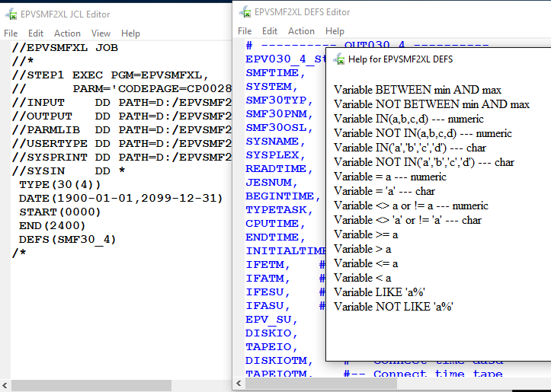Click the //INPUT DD line
The width and height of the screenshot is (551, 392).
pos(122,103)
